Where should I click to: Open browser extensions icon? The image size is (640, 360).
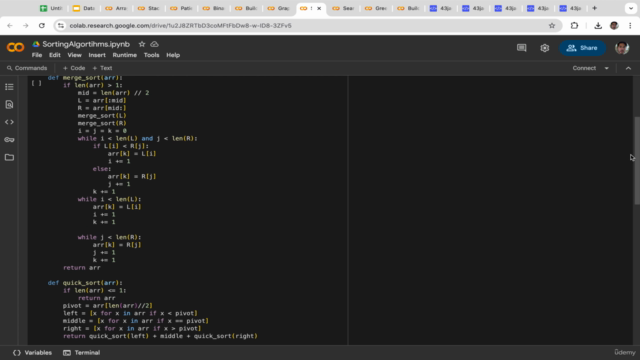[574, 25]
